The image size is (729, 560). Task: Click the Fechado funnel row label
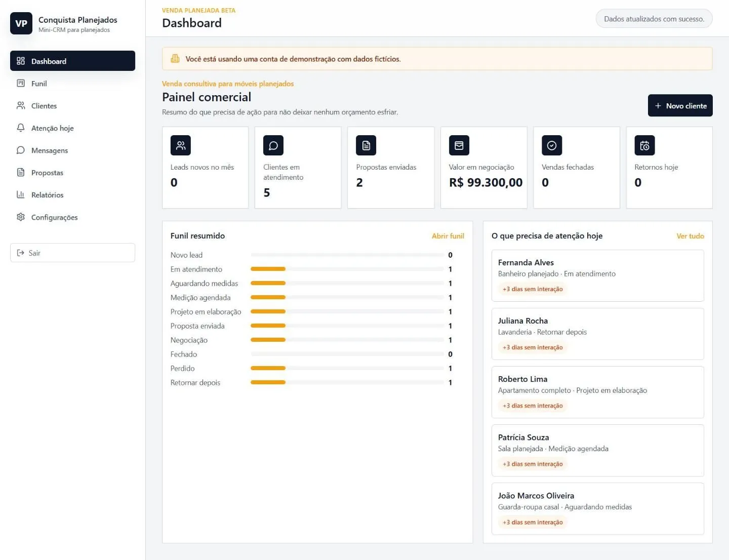184,354
